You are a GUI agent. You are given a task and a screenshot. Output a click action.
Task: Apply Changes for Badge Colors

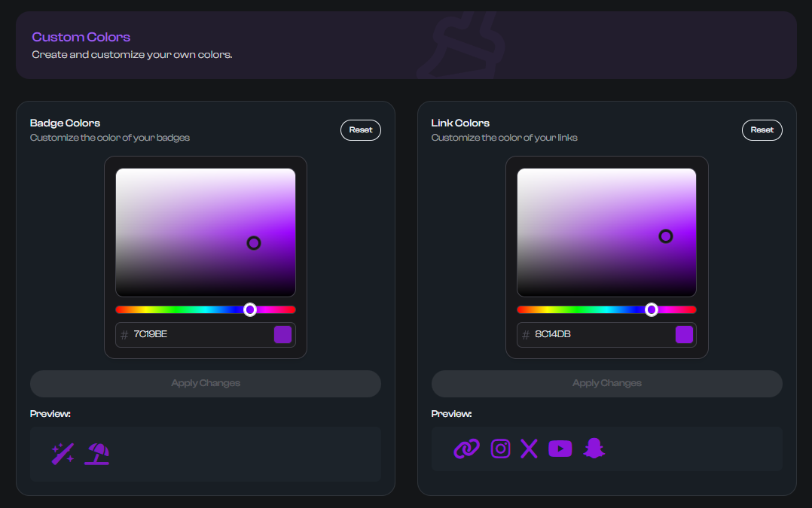pyautogui.click(x=206, y=383)
